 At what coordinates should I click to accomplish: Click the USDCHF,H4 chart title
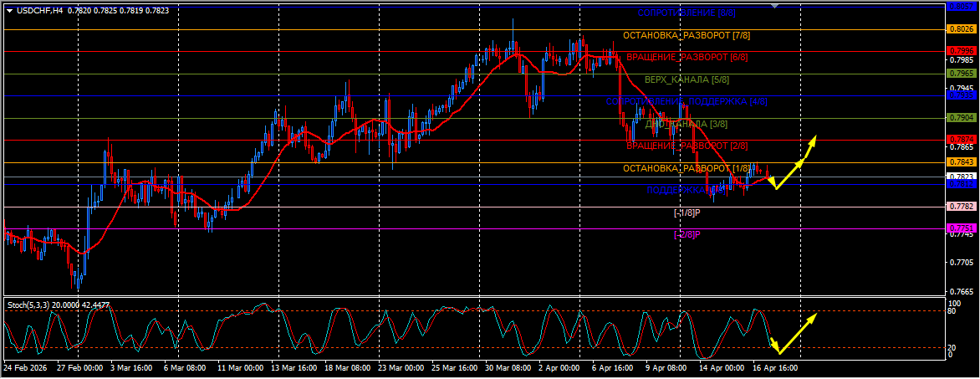point(39,10)
